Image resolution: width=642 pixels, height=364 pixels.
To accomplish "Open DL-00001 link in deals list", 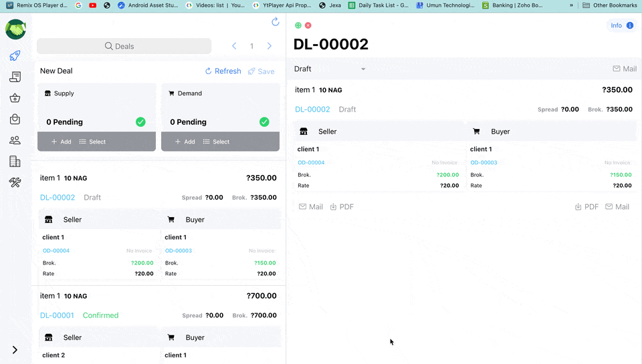I will pyautogui.click(x=57, y=315).
